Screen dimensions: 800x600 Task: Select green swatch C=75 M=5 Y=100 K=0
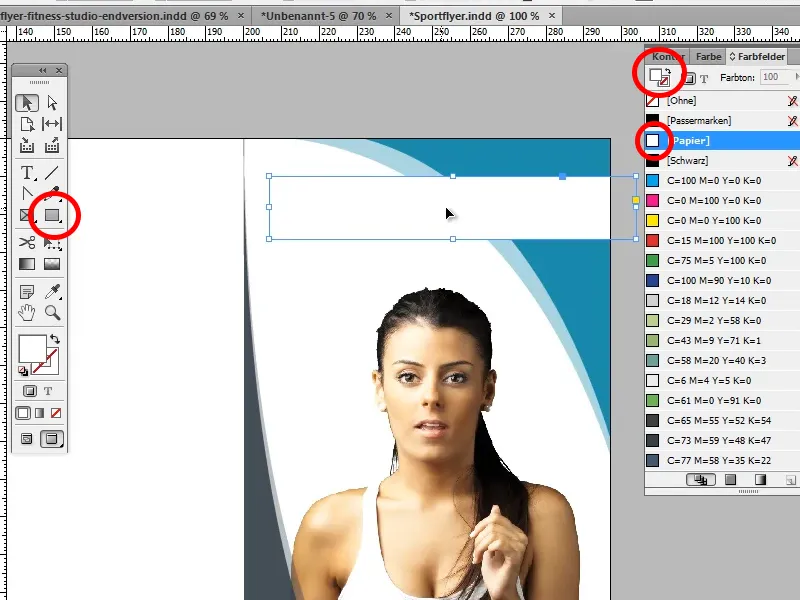point(722,260)
